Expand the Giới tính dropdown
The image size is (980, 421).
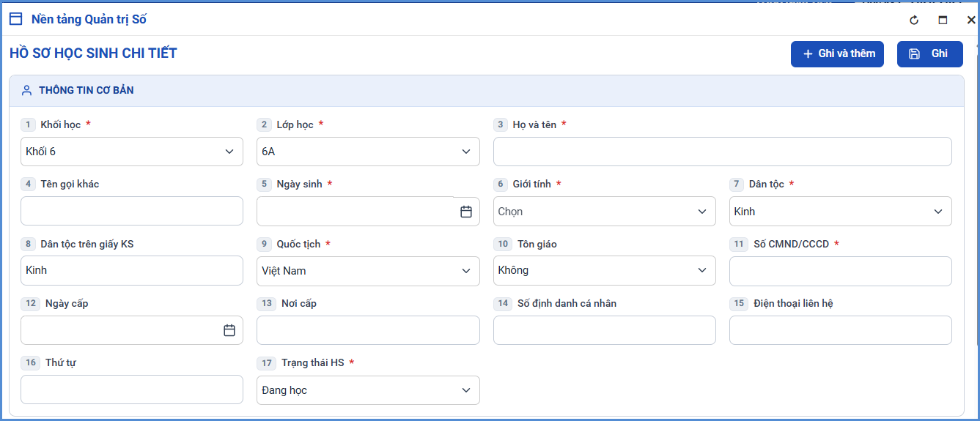pyautogui.click(x=605, y=212)
